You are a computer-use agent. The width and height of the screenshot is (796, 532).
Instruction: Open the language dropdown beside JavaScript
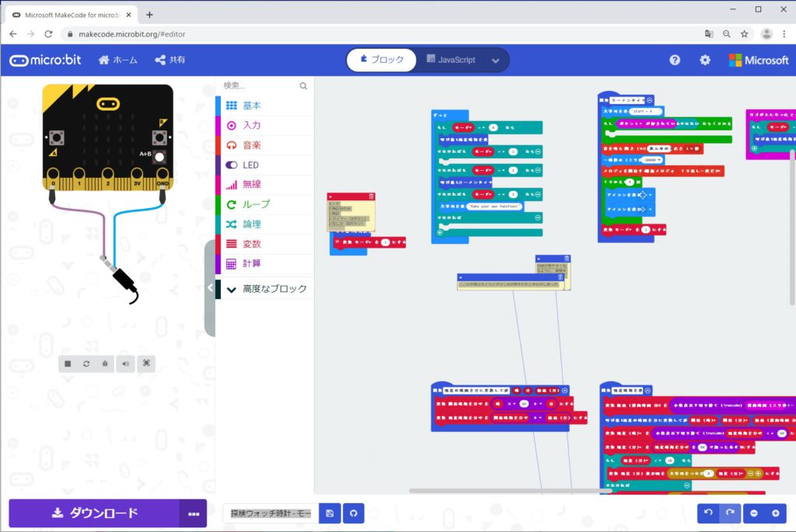[x=495, y=61]
